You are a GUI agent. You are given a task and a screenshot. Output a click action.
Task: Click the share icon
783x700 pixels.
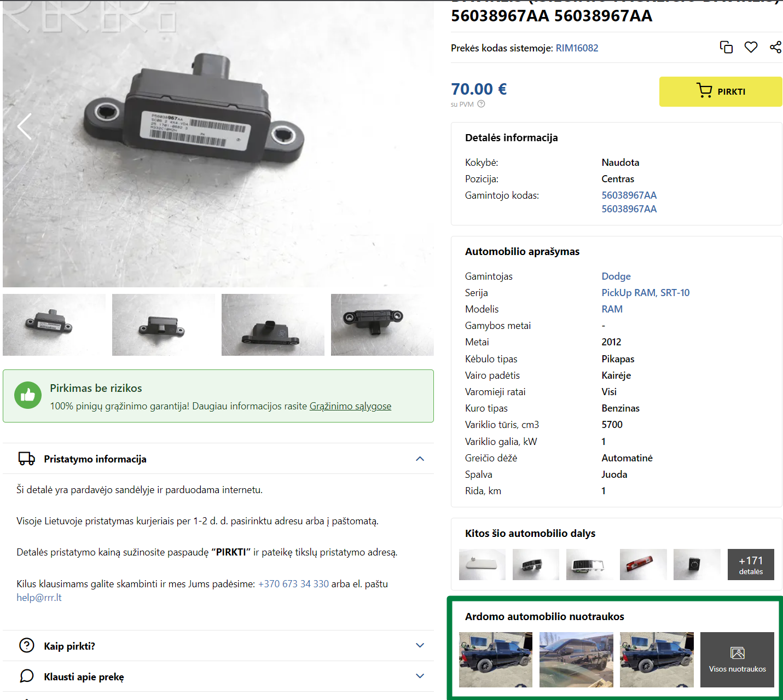775,48
